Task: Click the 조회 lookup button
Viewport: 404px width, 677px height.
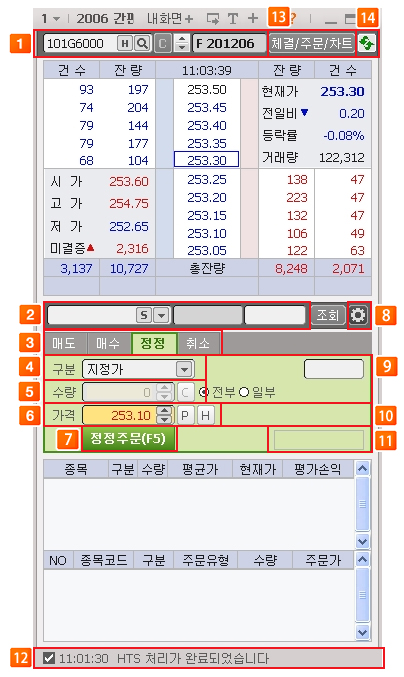Action: click(x=328, y=315)
